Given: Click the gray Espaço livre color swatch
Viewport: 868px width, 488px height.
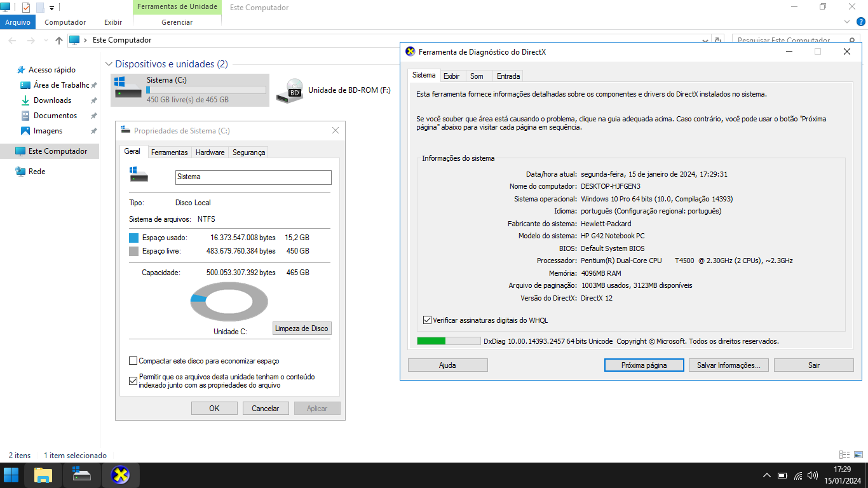Looking at the screenshot, I should coord(133,252).
